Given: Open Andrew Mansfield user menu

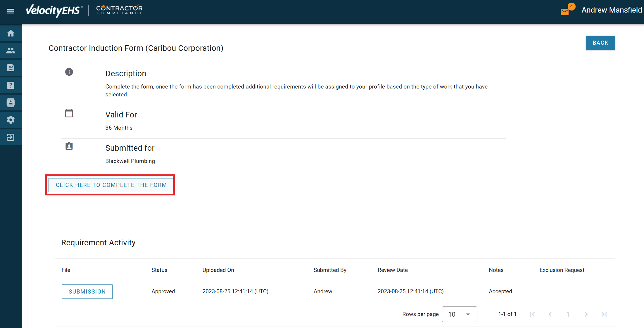Looking at the screenshot, I should coord(612,10).
